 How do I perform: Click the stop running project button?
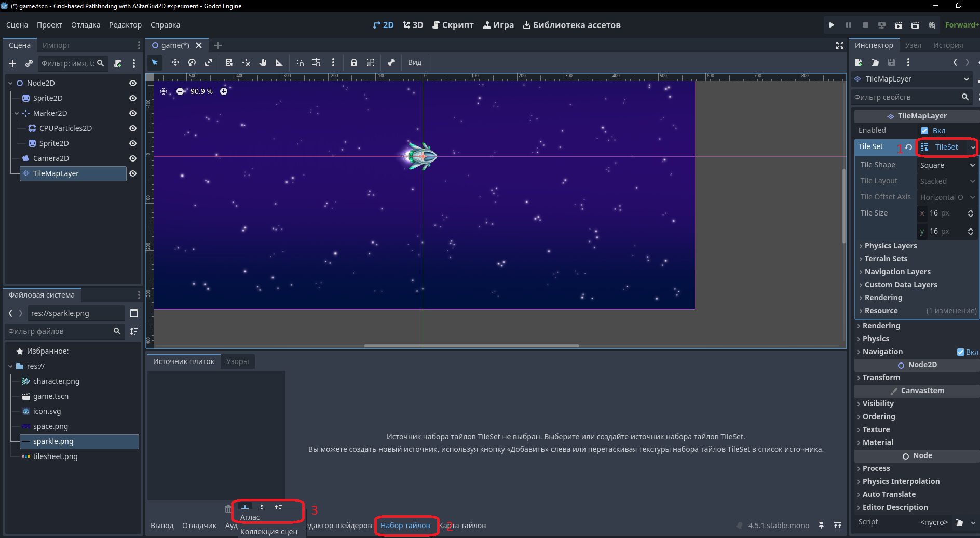tap(865, 25)
